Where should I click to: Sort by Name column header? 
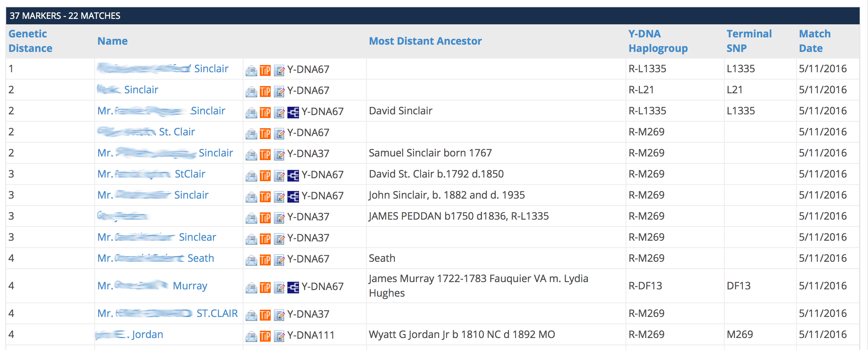[112, 41]
